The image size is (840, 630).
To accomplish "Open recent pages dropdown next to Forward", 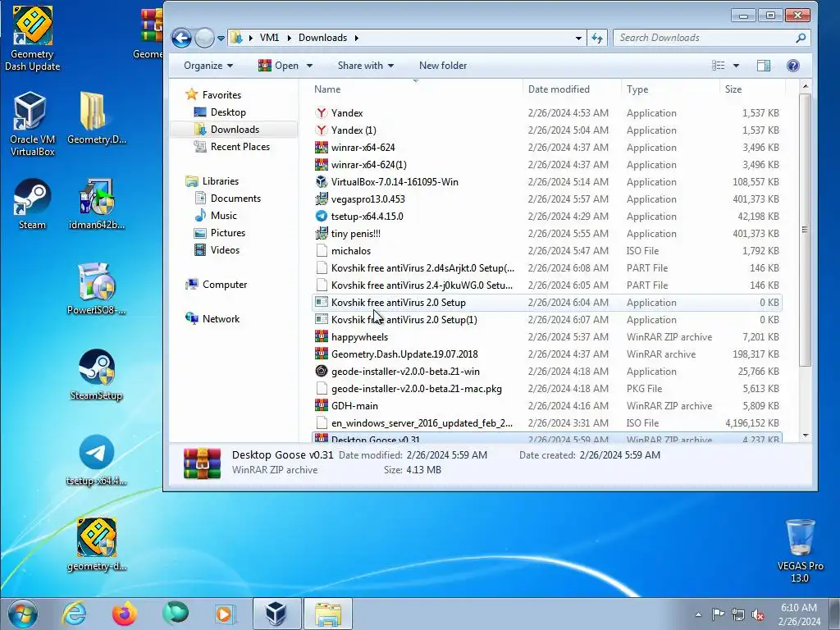I will 221,38.
